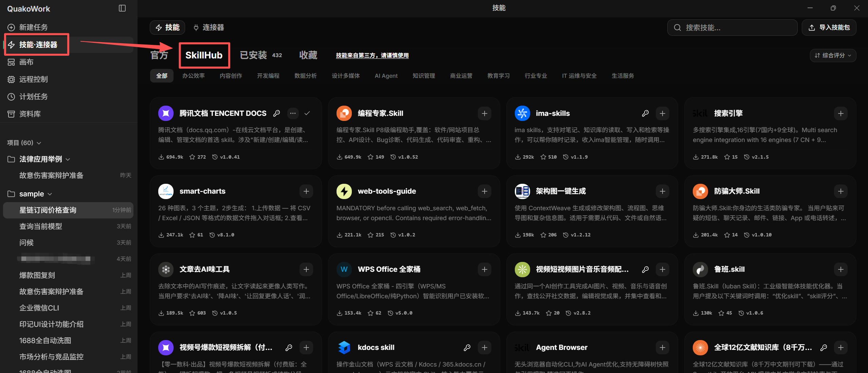The width and height of the screenshot is (868, 373).
Task: Maximize the QuakoWork window
Action: [x=833, y=8]
